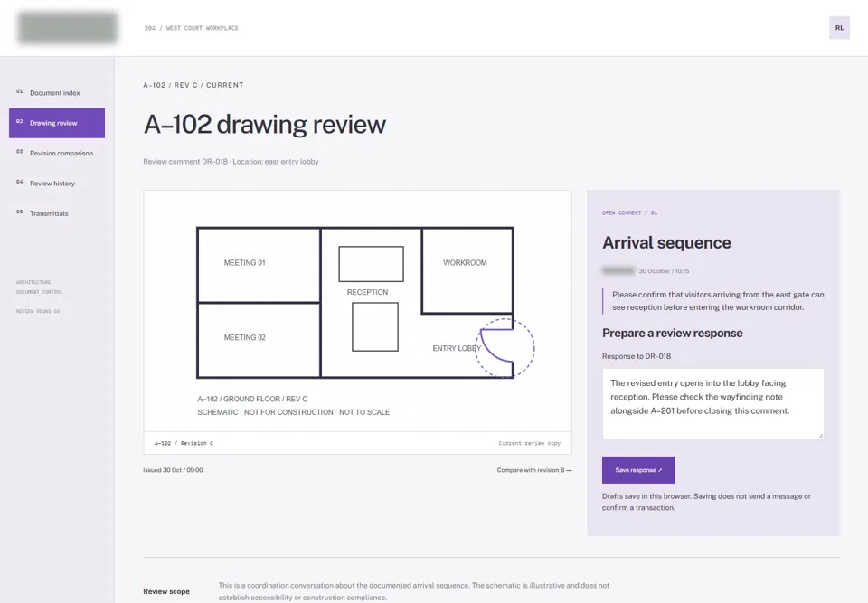Open Compare with revision B link
The width and height of the screenshot is (868, 603).
click(534, 470)
